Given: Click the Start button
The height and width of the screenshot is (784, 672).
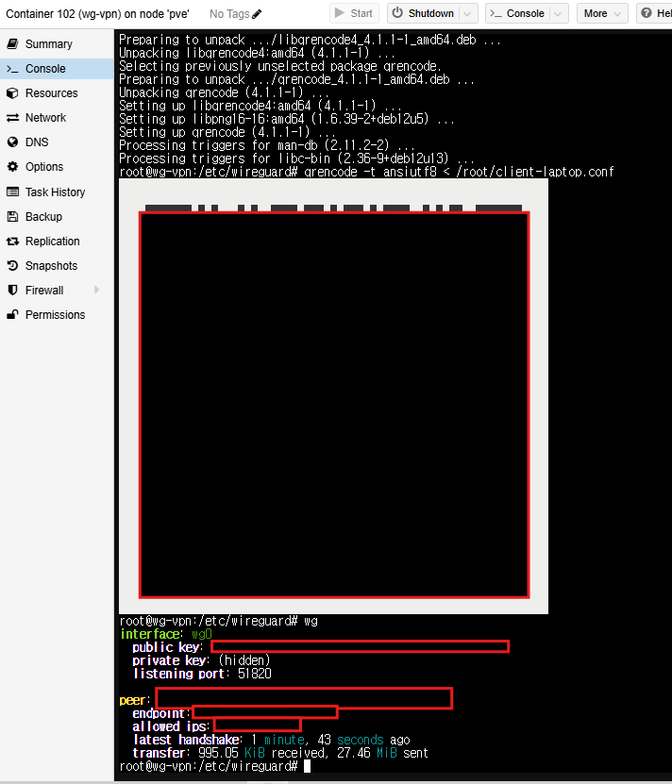Looking at the screenshot, I should [354, 13].
